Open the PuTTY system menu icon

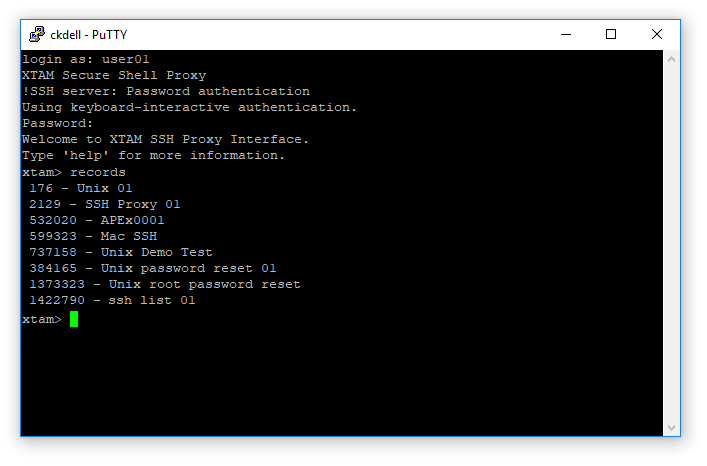pos(36,34)
